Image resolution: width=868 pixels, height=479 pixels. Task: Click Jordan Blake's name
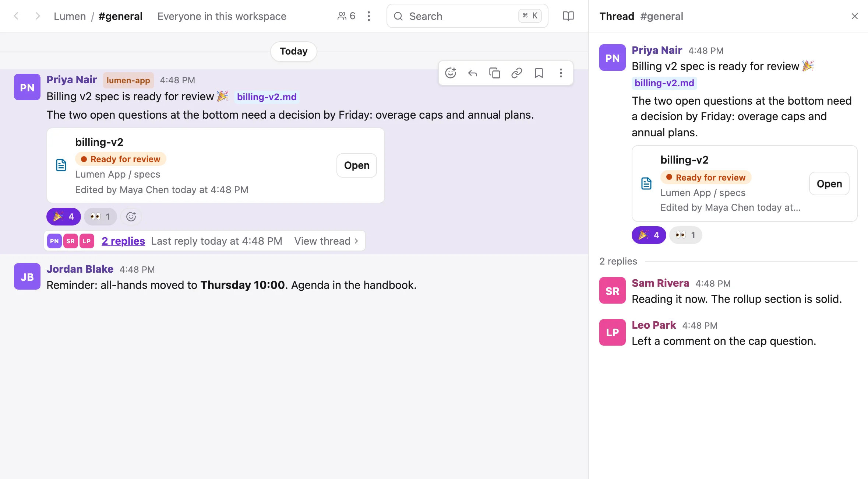tap(80, 269)
